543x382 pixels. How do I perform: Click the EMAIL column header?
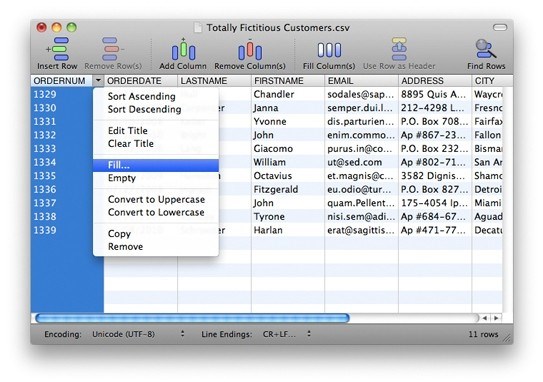(362, 81)
